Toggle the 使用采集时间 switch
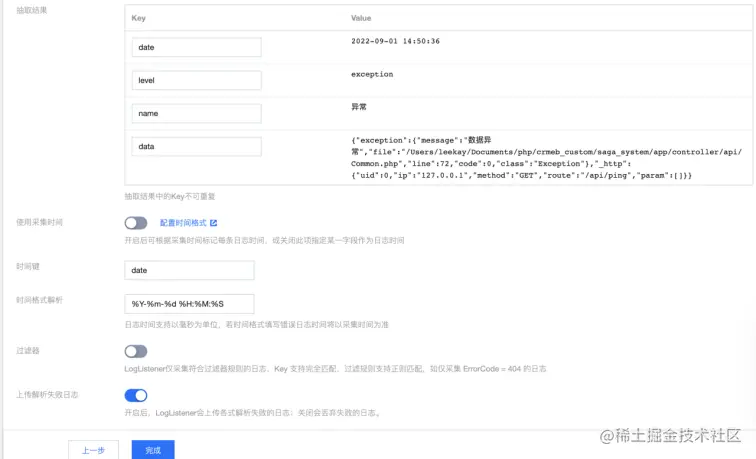The height and width of the screenshot is (459, 756). (136, 223)
